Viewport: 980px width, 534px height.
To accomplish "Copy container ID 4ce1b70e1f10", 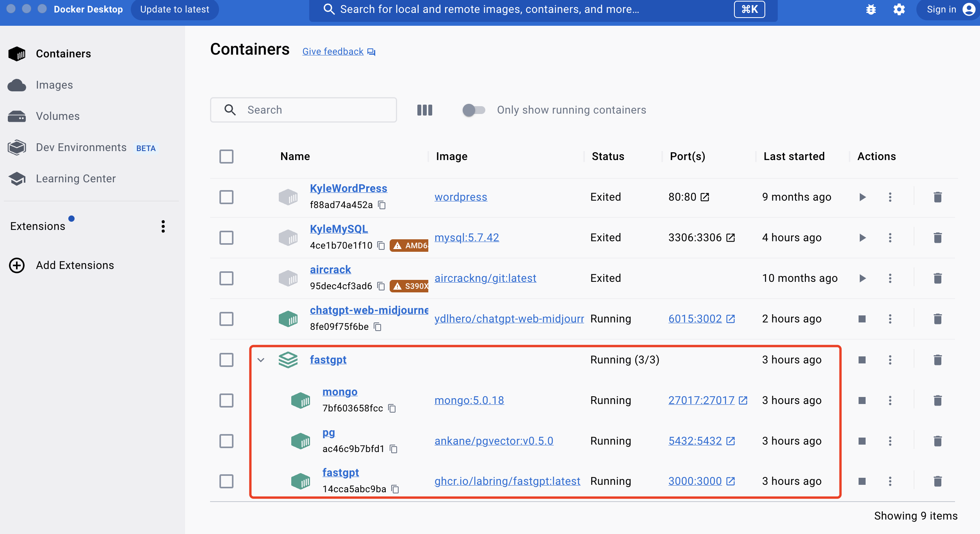I will (381, 246).
